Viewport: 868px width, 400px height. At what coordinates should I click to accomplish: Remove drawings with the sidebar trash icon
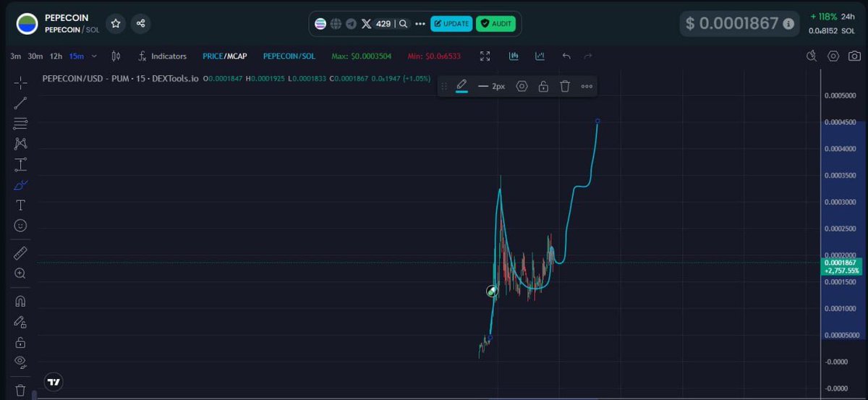coord(20,390)
